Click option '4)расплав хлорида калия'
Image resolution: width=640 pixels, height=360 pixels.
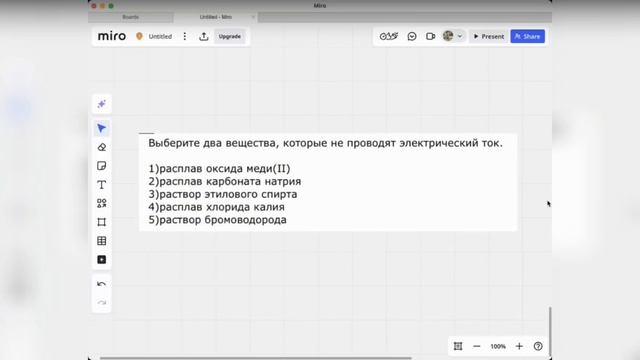point(216,207)
